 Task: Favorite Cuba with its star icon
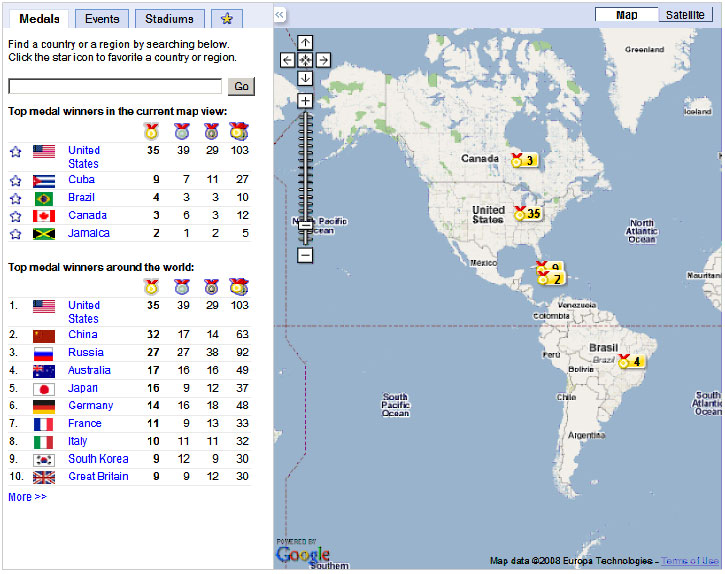(16, 180)
